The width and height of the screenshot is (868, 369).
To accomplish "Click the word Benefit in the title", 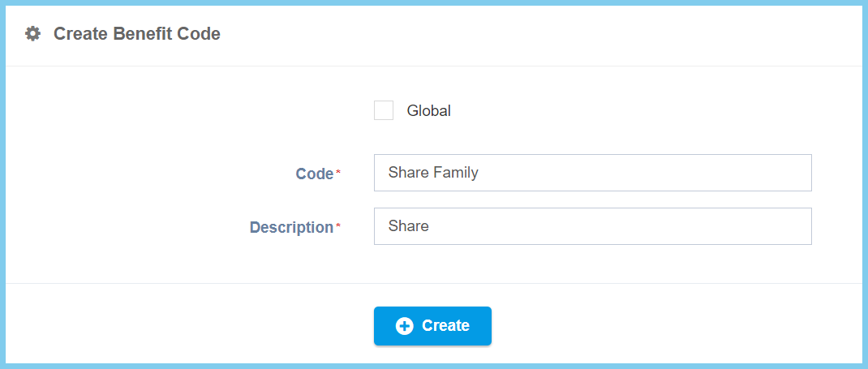I will pos(142,34).
